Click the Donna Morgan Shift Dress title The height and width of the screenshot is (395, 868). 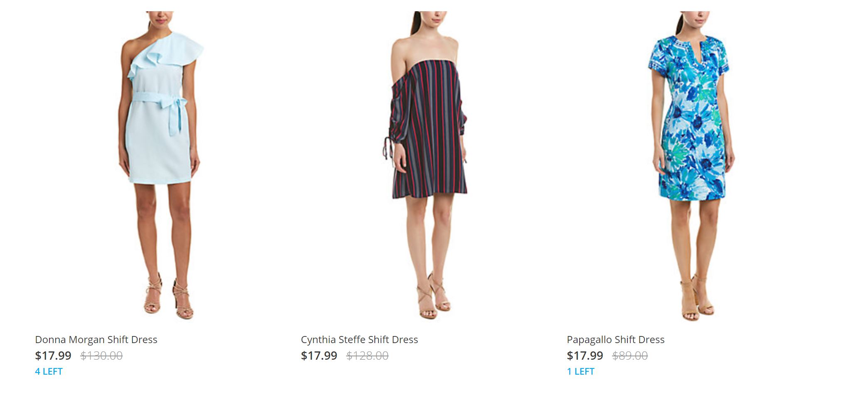[x=96, y=340]
